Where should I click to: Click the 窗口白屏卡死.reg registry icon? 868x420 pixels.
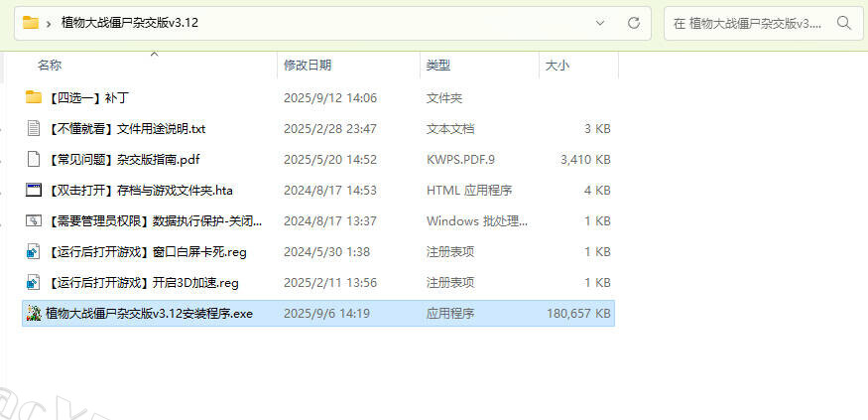33,252
